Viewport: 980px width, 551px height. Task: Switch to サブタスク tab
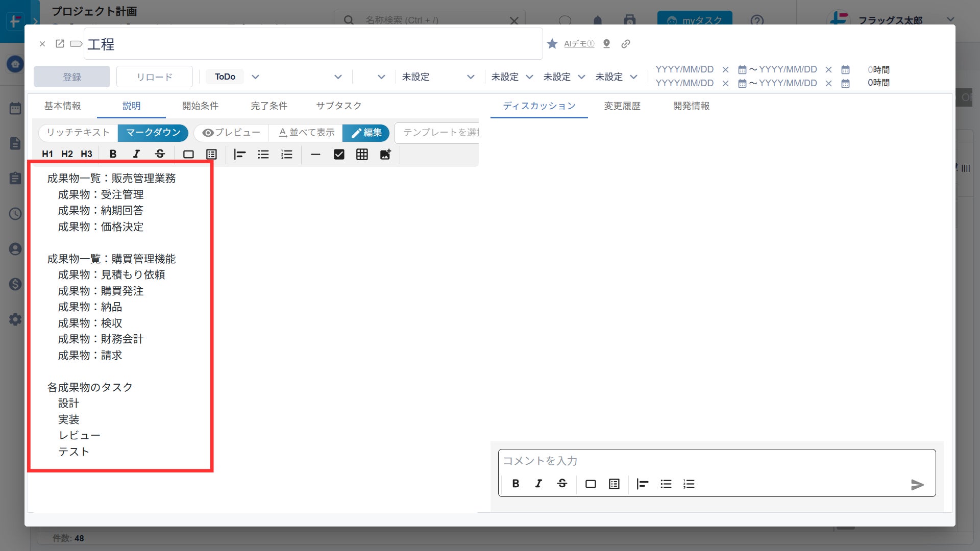(338, 106)
